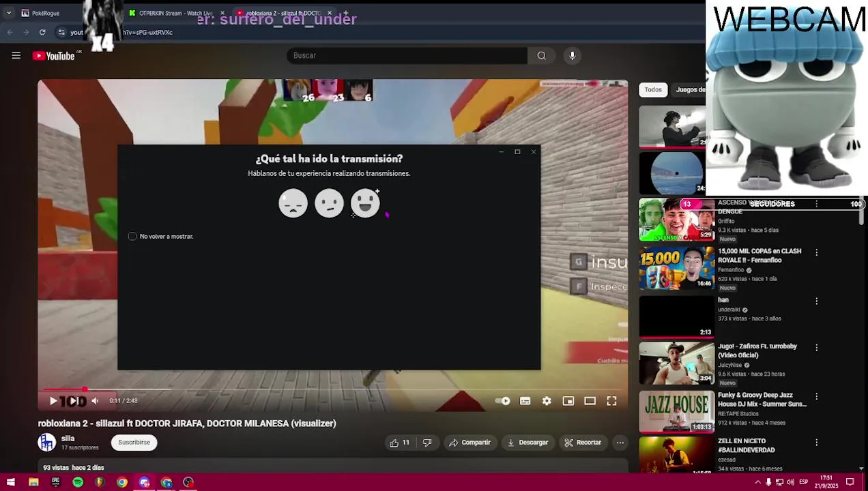868x491 pixels.
Task: Open Spotify from the taskbar
Action: (x=78, y=482)
